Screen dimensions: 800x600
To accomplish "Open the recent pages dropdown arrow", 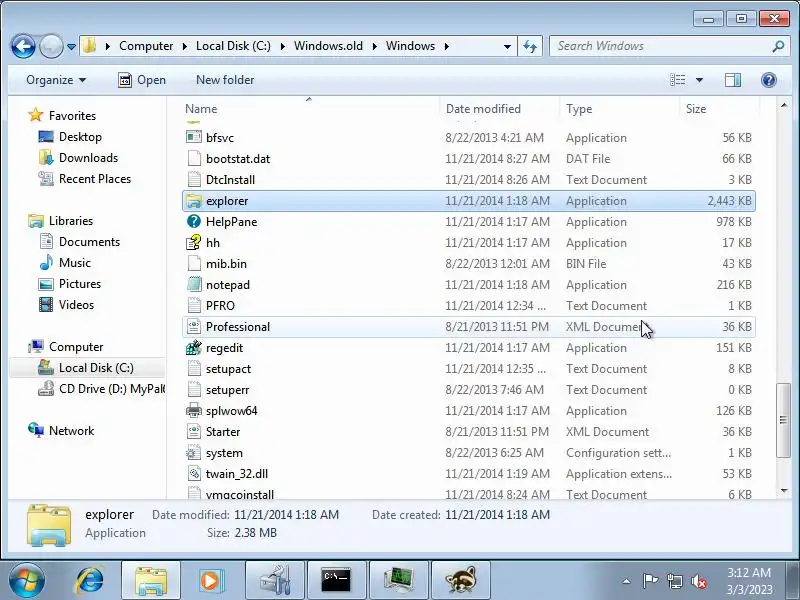I will (x=71, y=46).
